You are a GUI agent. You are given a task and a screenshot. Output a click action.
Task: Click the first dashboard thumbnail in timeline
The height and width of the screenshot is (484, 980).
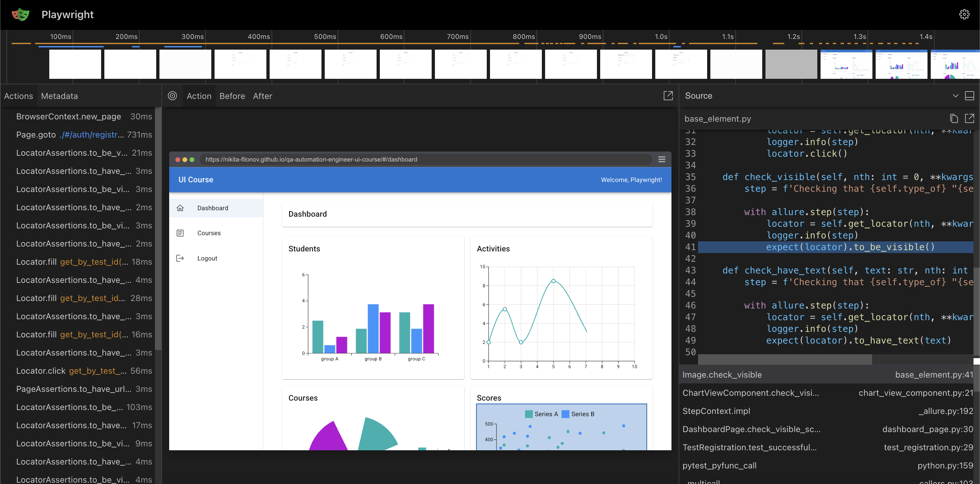pos(846,64)
